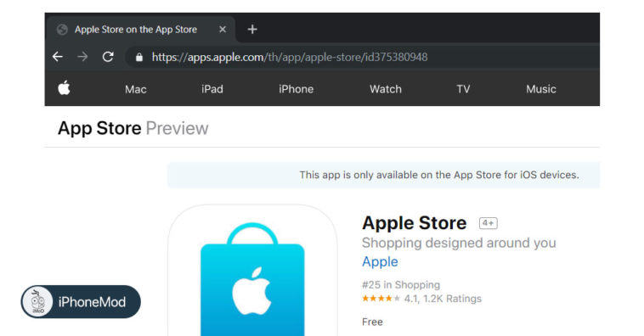Click the 4+ age rating badge

pos(488,223)
